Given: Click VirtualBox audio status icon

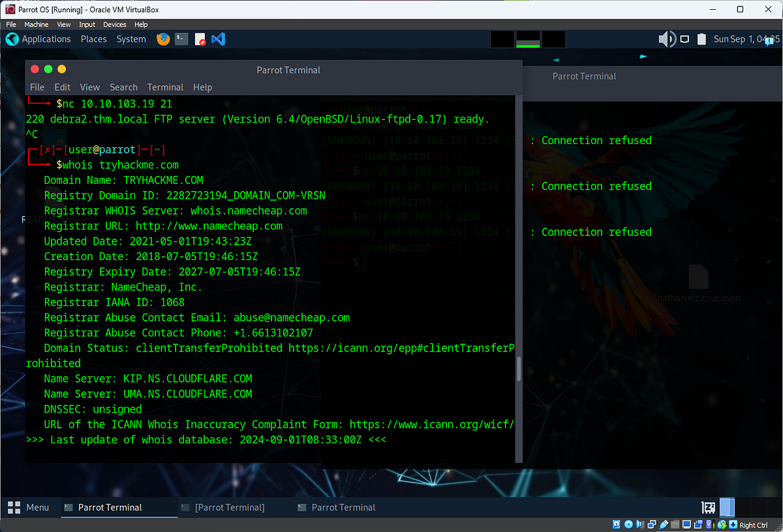Looking at the screenshot, I should click(x=639, y=525).
